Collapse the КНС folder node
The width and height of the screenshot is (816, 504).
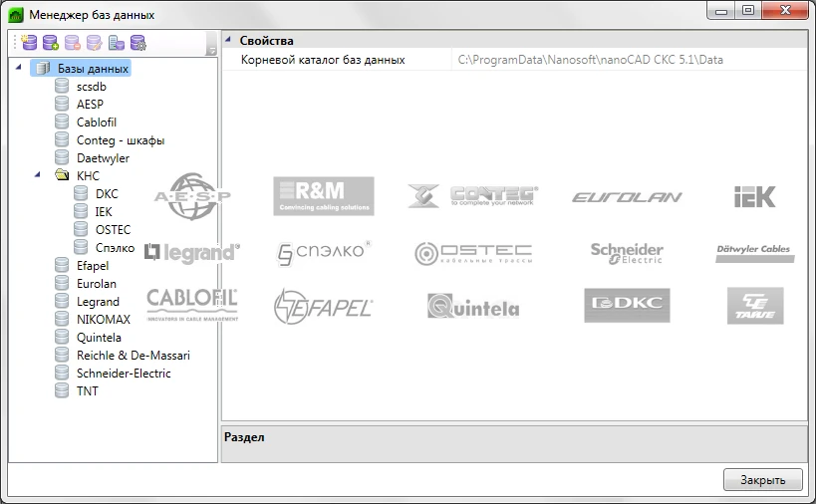click(39, 175)
